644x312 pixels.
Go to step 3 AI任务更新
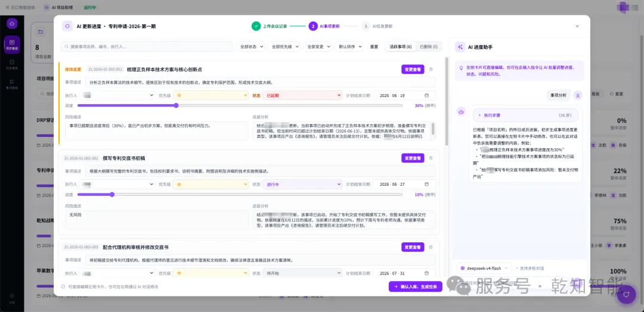click(377, 26)
